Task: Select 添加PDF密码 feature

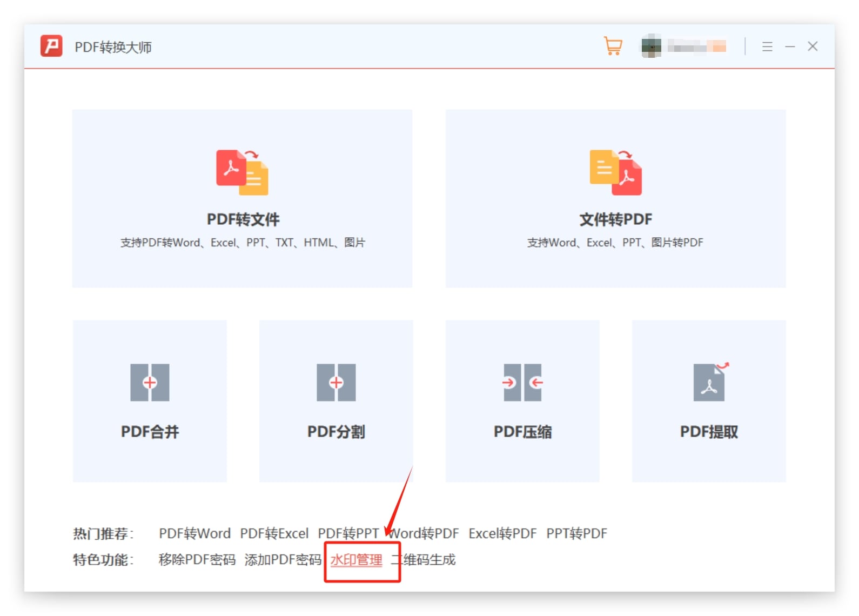Action: pos(283,559)
